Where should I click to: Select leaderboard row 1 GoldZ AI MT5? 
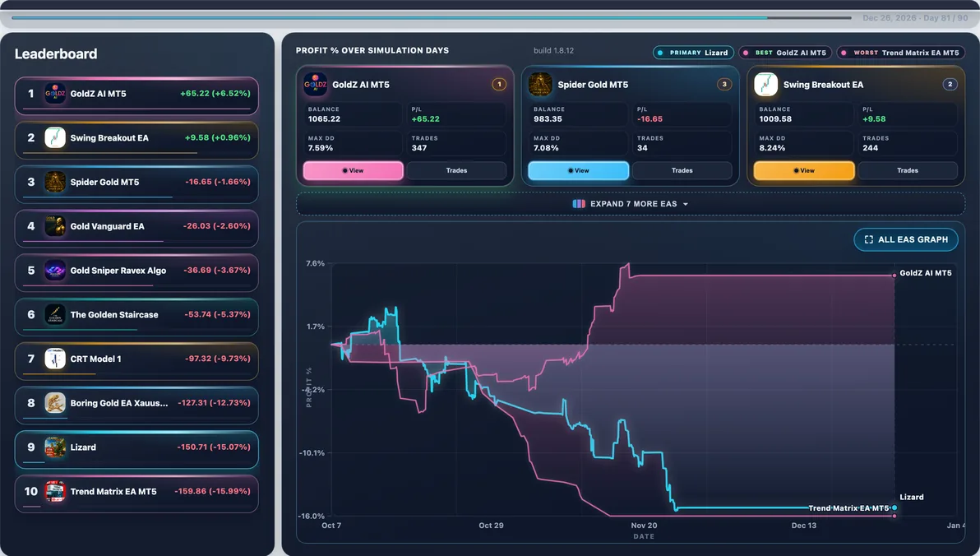tap(136, 95)
